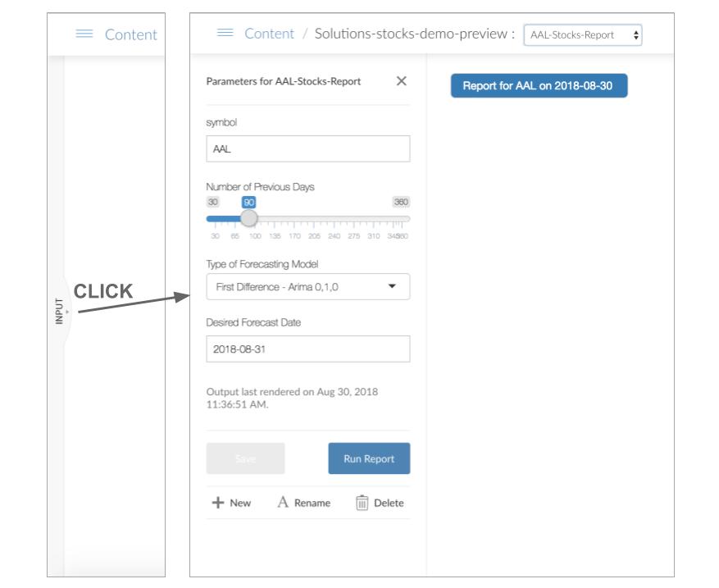Click the Desired Forecast Date field
Screen dimensions: 719x588
point(307,349)
